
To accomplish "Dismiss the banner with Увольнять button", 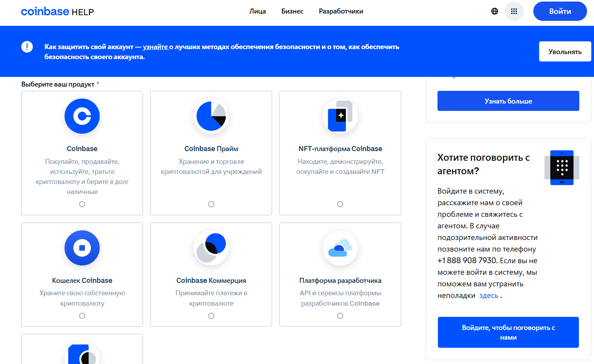I will point(565,51).
